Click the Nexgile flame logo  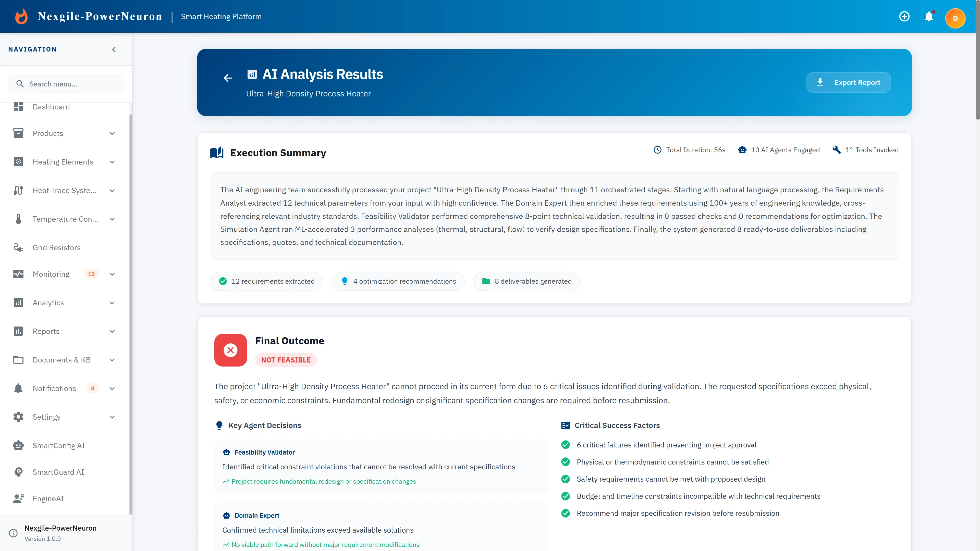point(21,16)
